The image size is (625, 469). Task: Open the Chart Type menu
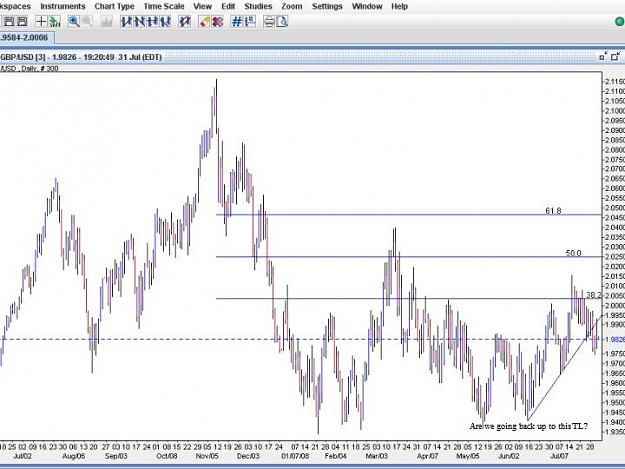pos(114,6)
